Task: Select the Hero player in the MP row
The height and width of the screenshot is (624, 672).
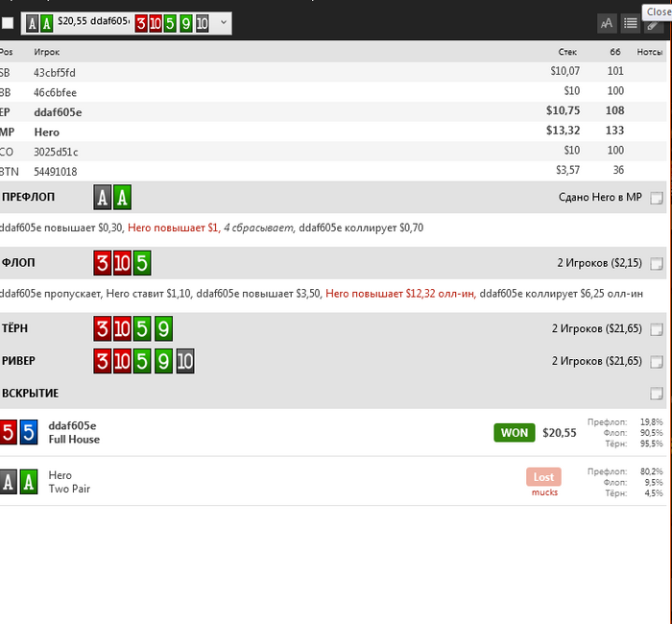Action: [47, 132]
